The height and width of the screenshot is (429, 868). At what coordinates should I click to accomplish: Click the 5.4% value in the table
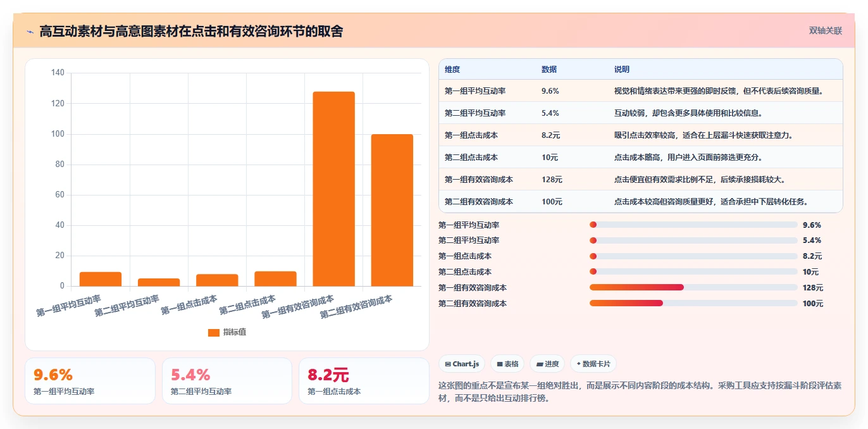pos(550,113)
